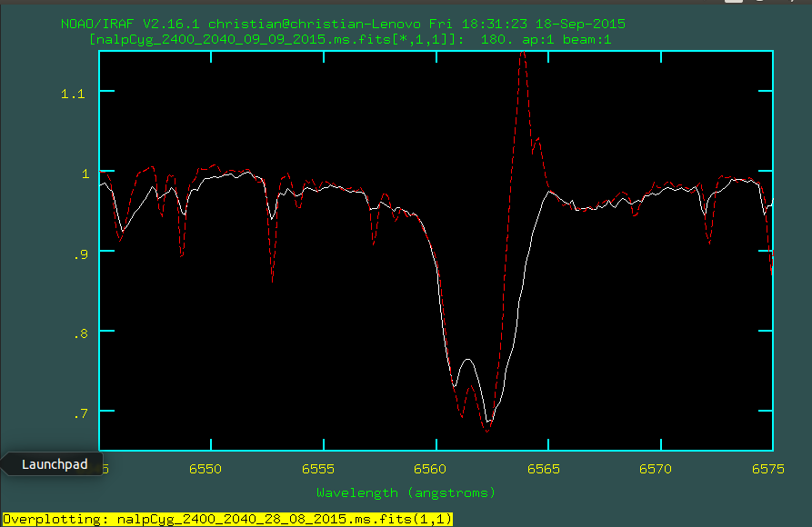Click the deepest absorption minimum near 6562
This screenshot has height=527, width=812.
point(487,426)
